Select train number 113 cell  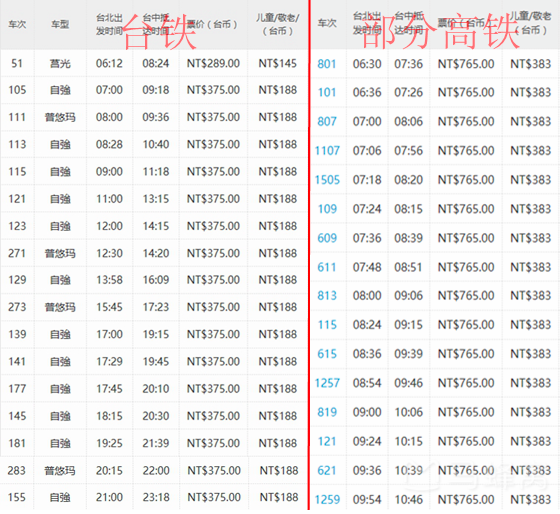pos(17,145)
